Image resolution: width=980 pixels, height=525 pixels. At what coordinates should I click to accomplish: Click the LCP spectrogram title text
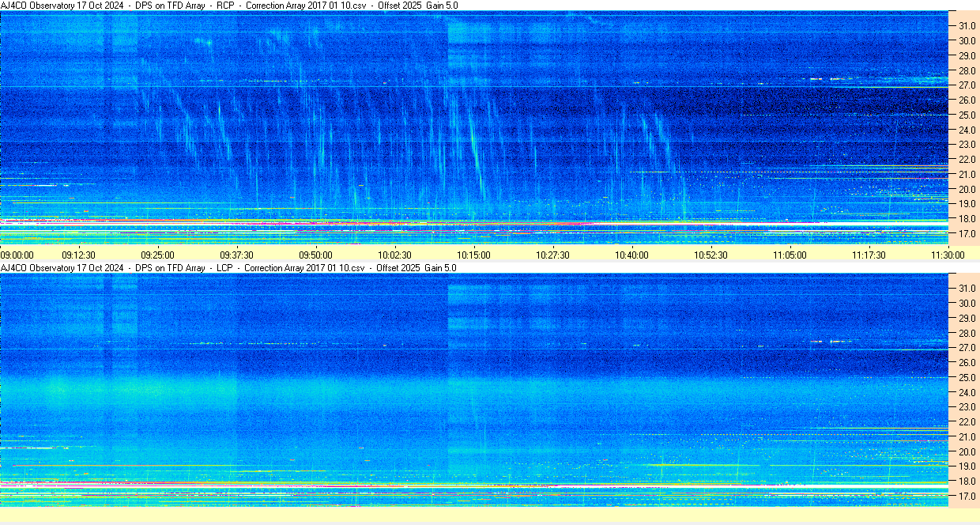tap(228, 268)
